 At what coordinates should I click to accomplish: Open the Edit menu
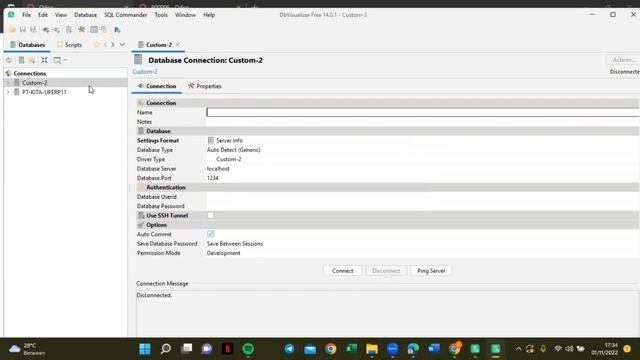click(x=43, y=15)
